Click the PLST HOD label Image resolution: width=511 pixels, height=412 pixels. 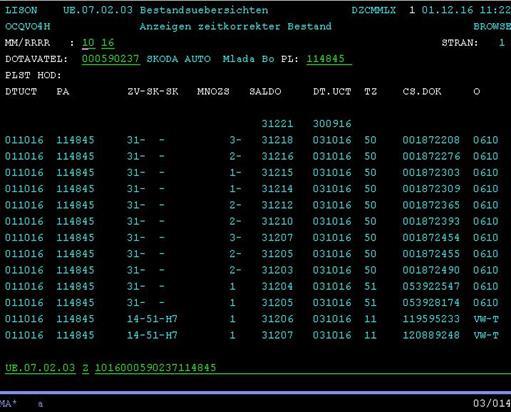33,75
